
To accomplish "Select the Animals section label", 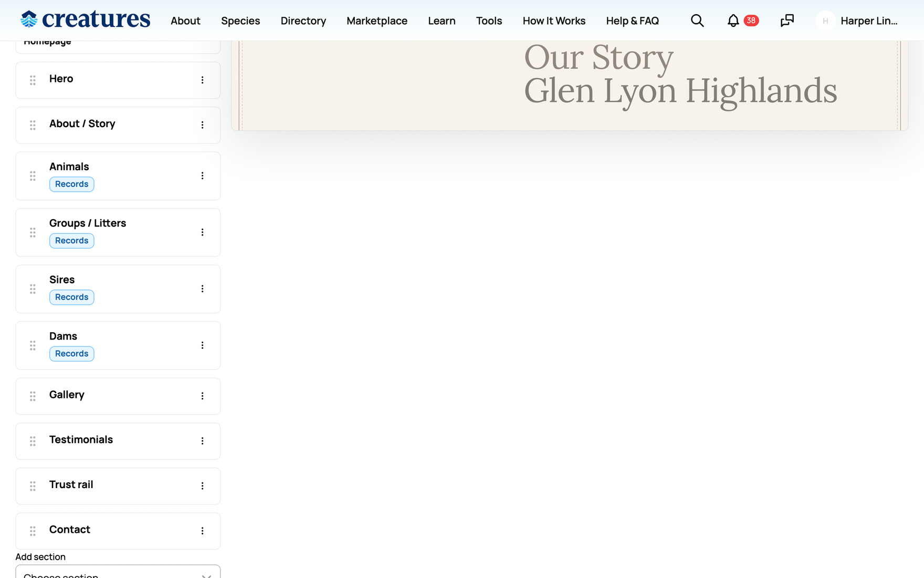I will pyautogui.click(x=69, y=167).
